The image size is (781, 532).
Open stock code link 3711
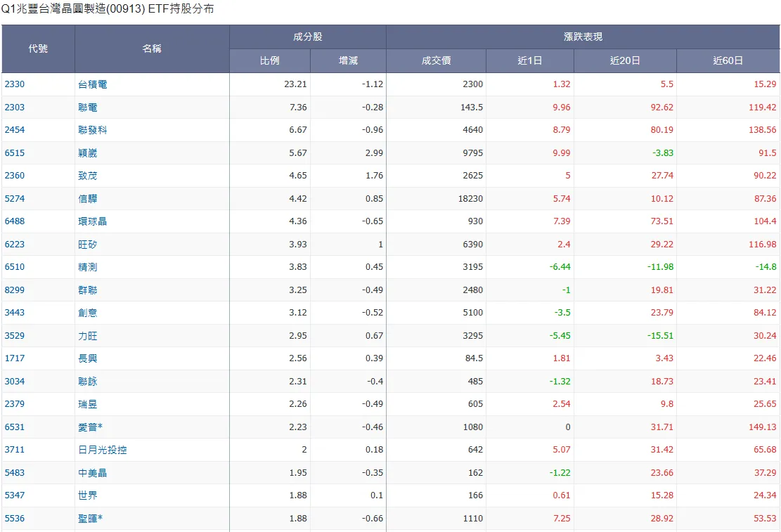click(x=15, y=449)
